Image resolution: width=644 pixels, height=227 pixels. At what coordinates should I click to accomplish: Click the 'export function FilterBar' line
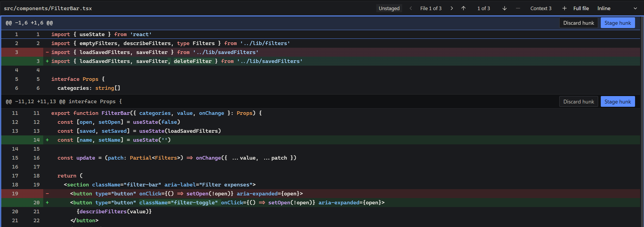tap(321, 113)
